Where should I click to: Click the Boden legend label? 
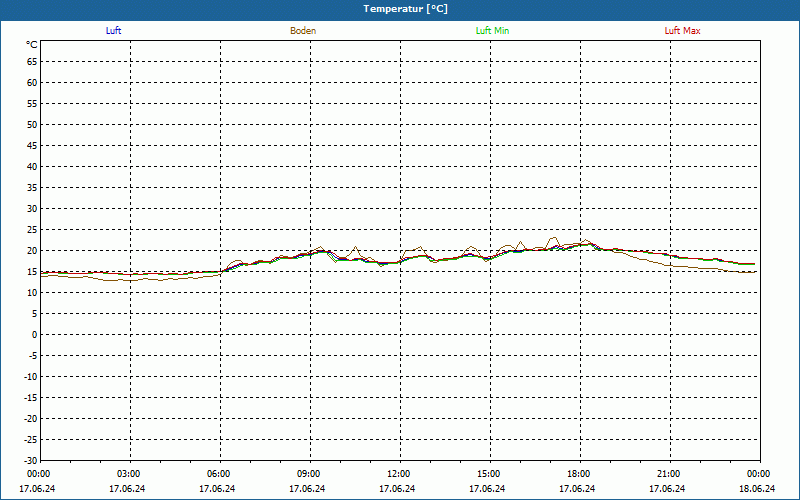pos(303,31)
